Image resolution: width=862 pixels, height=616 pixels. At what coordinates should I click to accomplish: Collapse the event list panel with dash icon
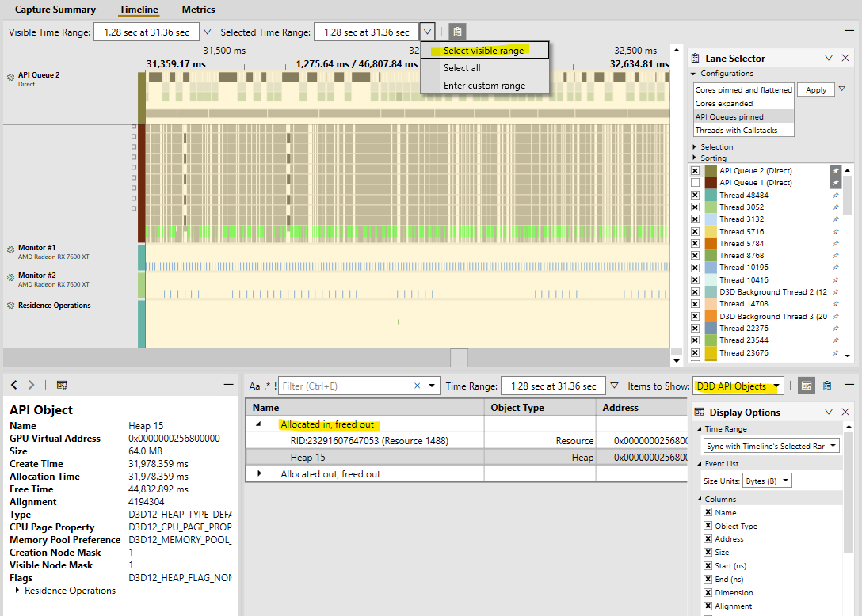point(849,385)
